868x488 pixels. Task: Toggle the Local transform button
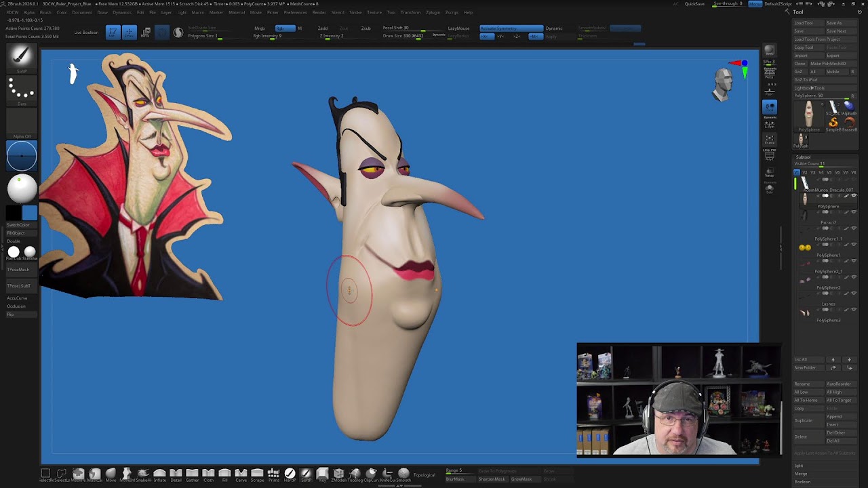coord(770,107)
